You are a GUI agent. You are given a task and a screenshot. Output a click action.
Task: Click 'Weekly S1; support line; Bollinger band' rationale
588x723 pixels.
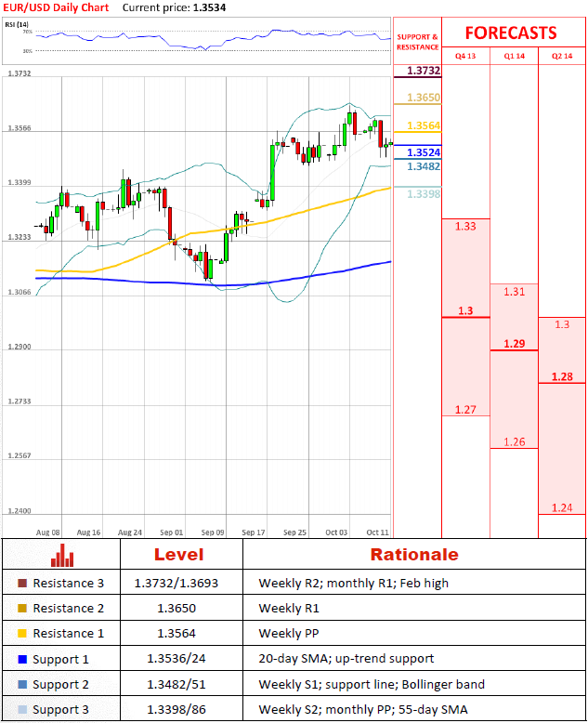pos(372,684)
